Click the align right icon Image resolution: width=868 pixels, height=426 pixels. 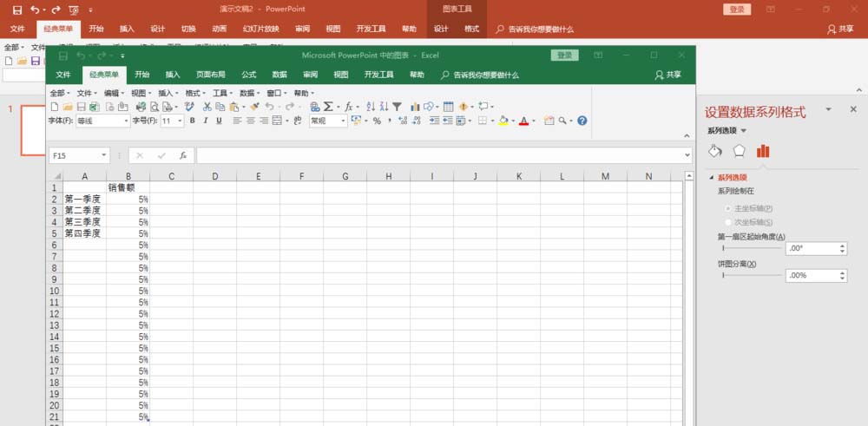(x=264, y=121)
